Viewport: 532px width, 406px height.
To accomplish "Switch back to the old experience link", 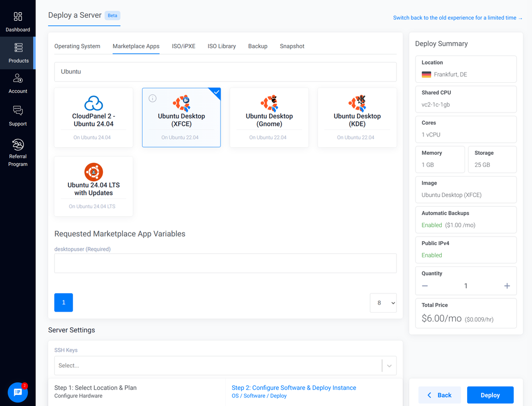I will (457, 18).
